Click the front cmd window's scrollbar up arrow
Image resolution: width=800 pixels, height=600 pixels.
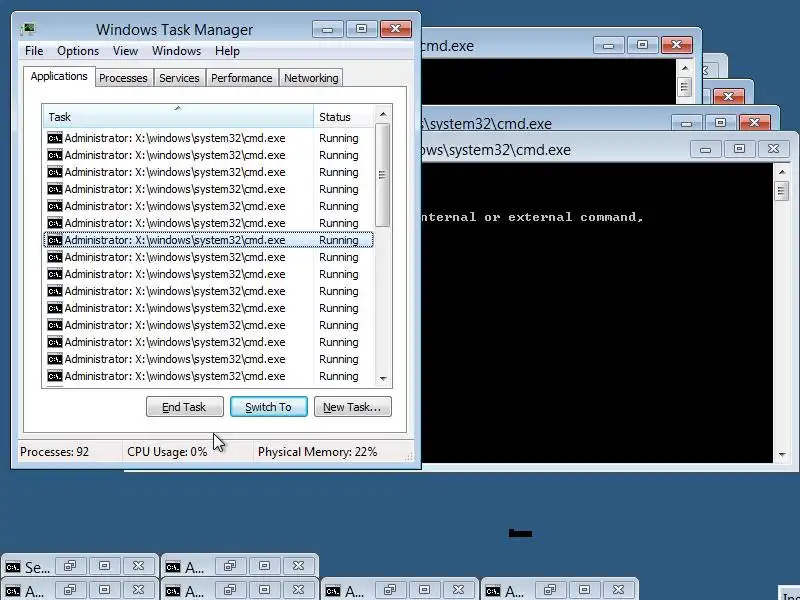(782, 172)
